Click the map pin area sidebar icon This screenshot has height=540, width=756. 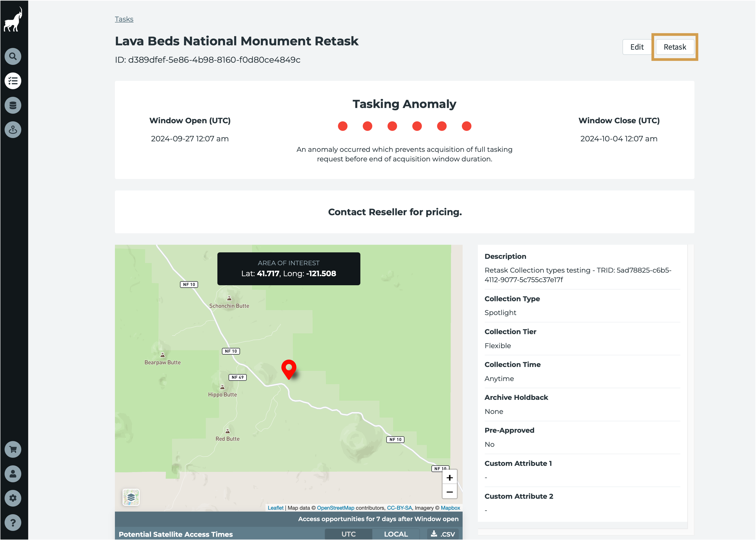coord(13,130)
